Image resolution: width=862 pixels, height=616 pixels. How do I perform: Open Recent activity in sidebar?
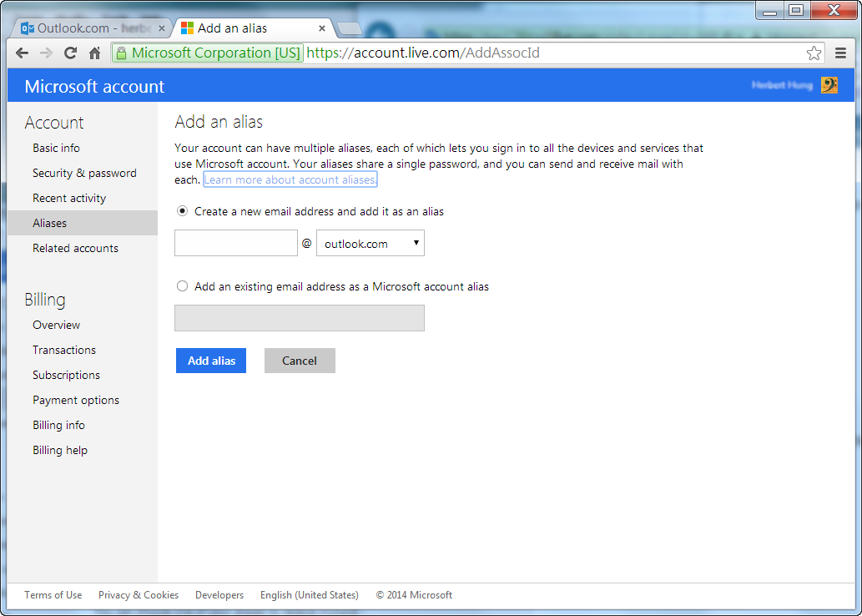coord(69,198)
